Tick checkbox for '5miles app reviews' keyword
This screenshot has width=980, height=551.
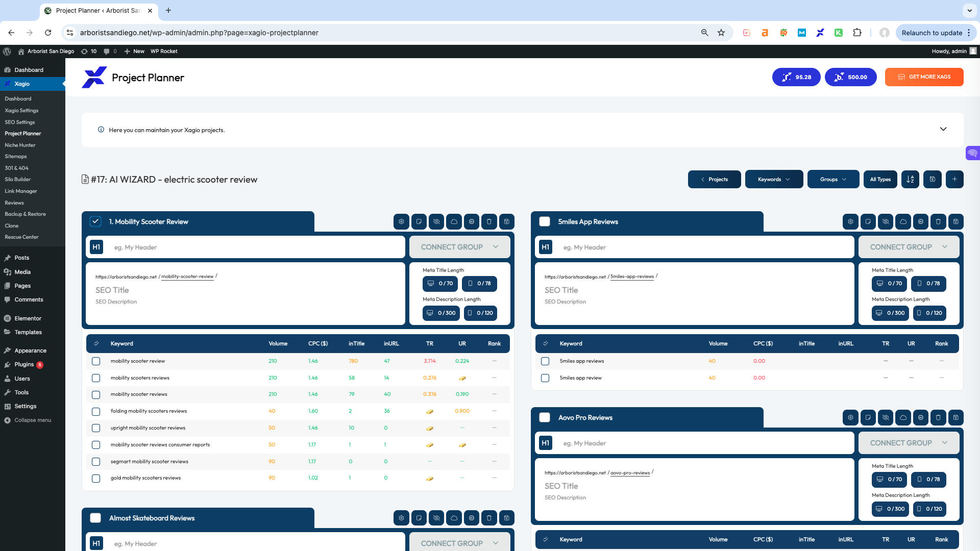(545, 361)
